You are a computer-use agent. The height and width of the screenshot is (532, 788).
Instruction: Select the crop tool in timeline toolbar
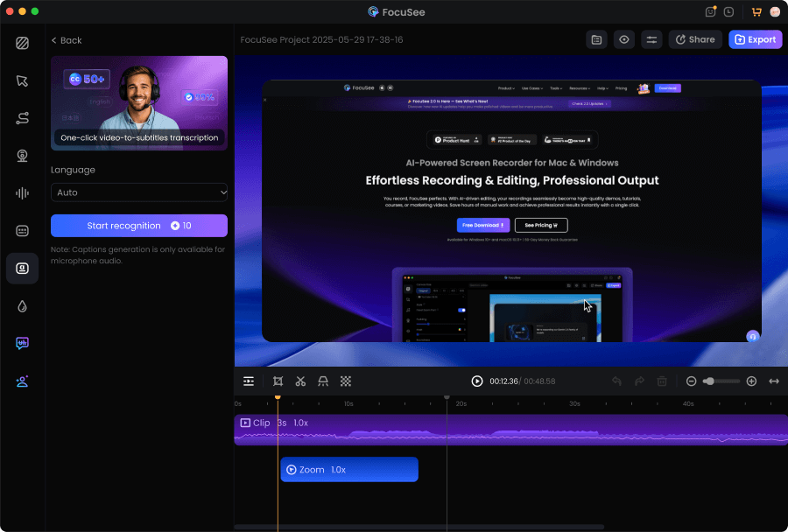278,381
